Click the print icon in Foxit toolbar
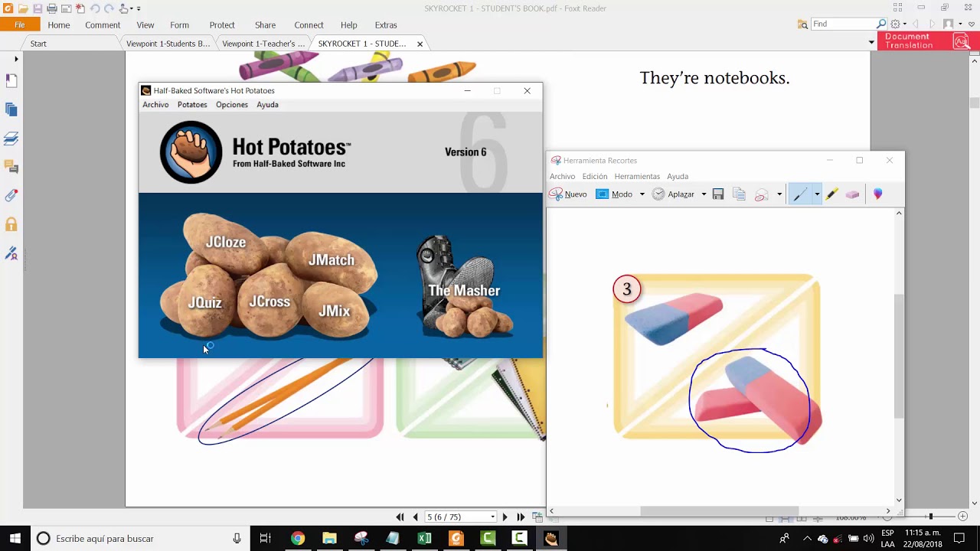 click(52, 8)
